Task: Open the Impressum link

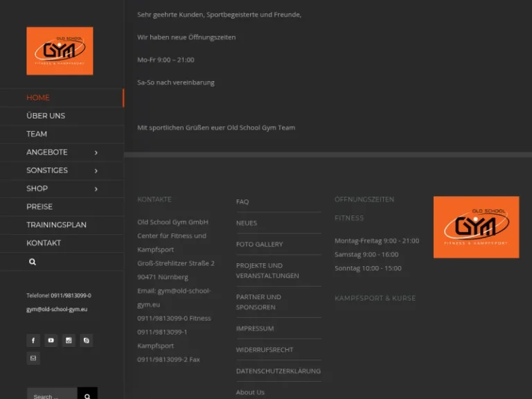Action: (x=255, y=328)
